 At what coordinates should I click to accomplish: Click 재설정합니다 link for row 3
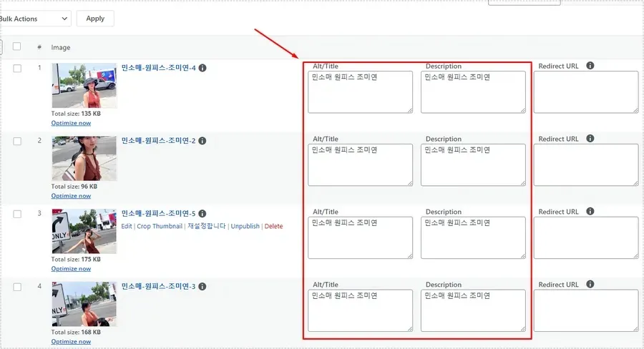(207, 226)
